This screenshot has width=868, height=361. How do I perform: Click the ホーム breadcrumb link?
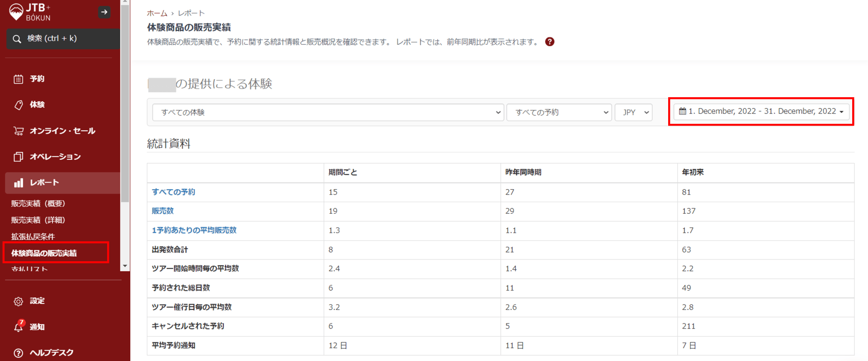(x=157, y=13)
